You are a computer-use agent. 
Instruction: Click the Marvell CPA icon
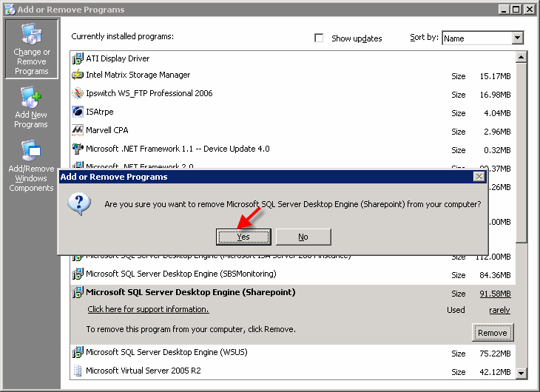coord(78,130)
